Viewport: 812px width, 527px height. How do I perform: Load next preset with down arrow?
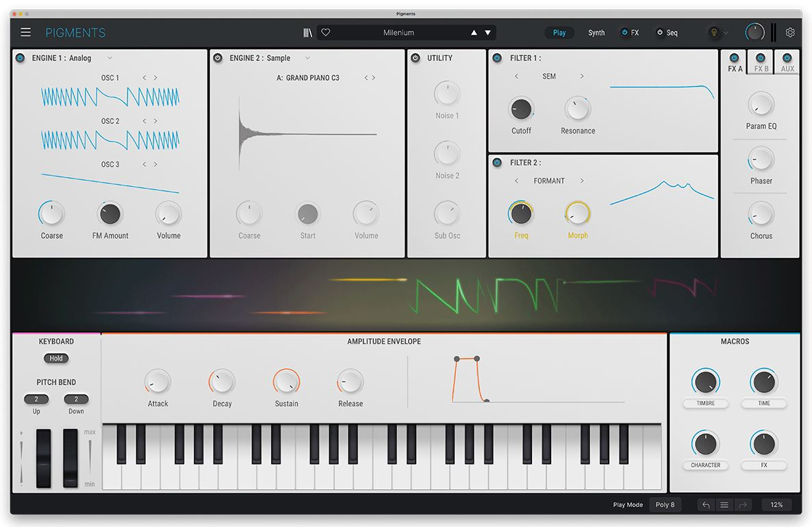[488, 33]
